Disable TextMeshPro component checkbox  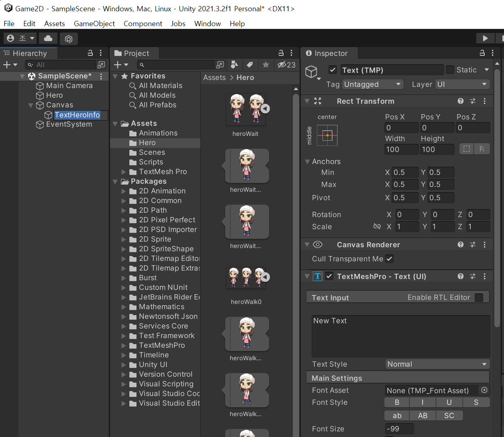click(x=329, y=277)
